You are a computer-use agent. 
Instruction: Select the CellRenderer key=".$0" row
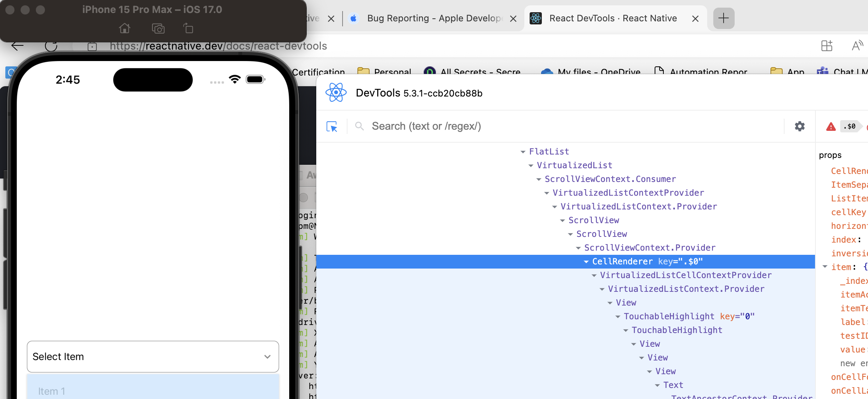click(x=565, y=262)
